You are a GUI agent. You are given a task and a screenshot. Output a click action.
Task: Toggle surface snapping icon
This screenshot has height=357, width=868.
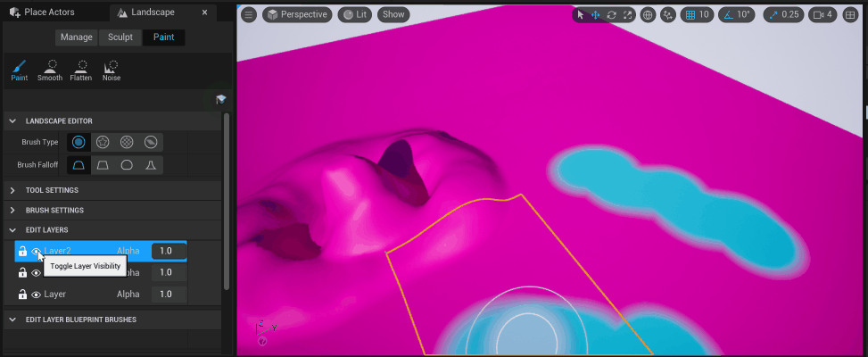click(669, 15)
